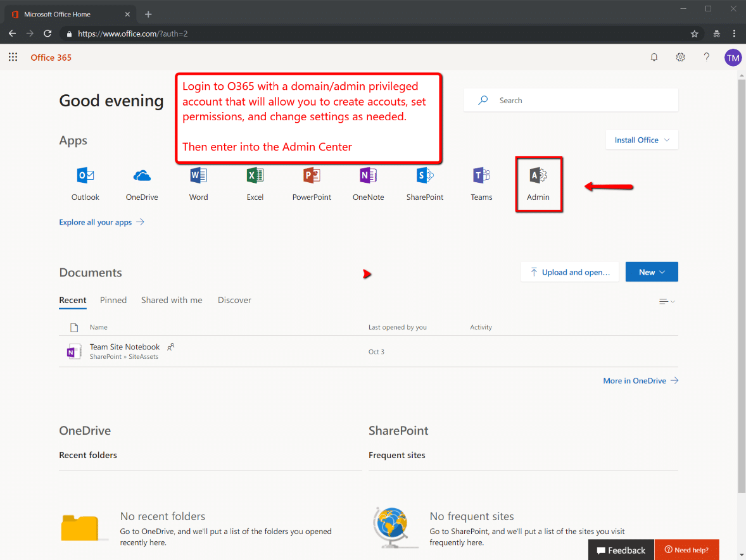The width and height of the screenshot is (746, 560).
Task: Click the incognito icon in browser toolbar
Action: pos(716,34)
